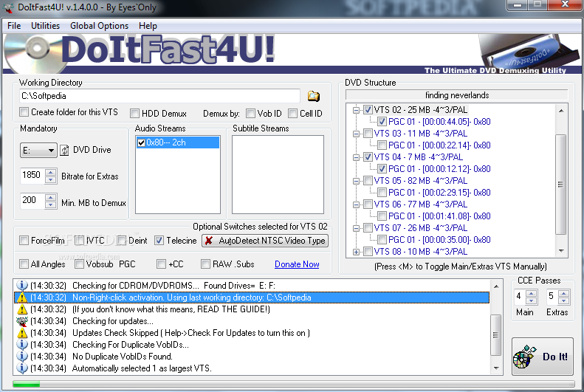Decrease CCE Passes Extras count
The height and width of the screenshot is (392, 584).
(563, 300)
